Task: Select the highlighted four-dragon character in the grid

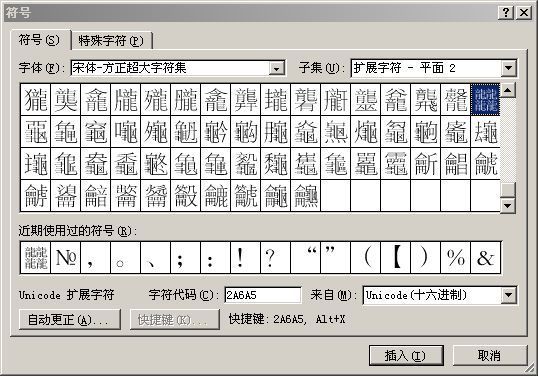Action: [485, 99]
